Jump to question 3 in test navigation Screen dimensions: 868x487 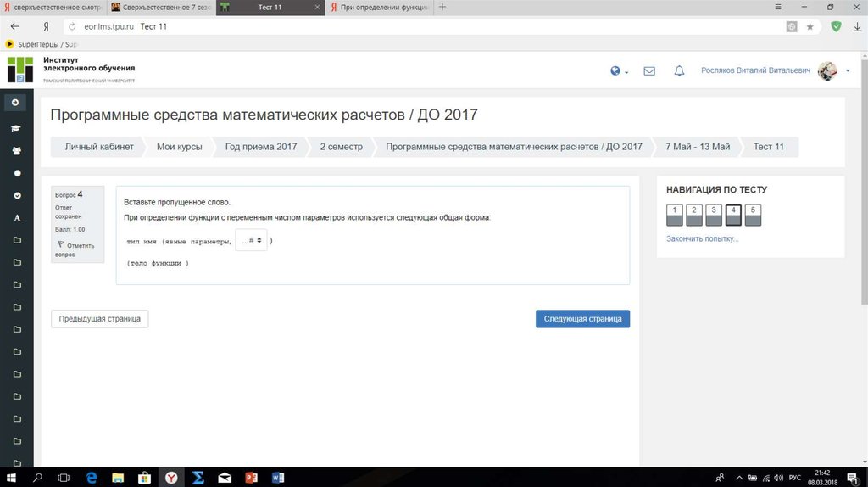tap(714, 215)
